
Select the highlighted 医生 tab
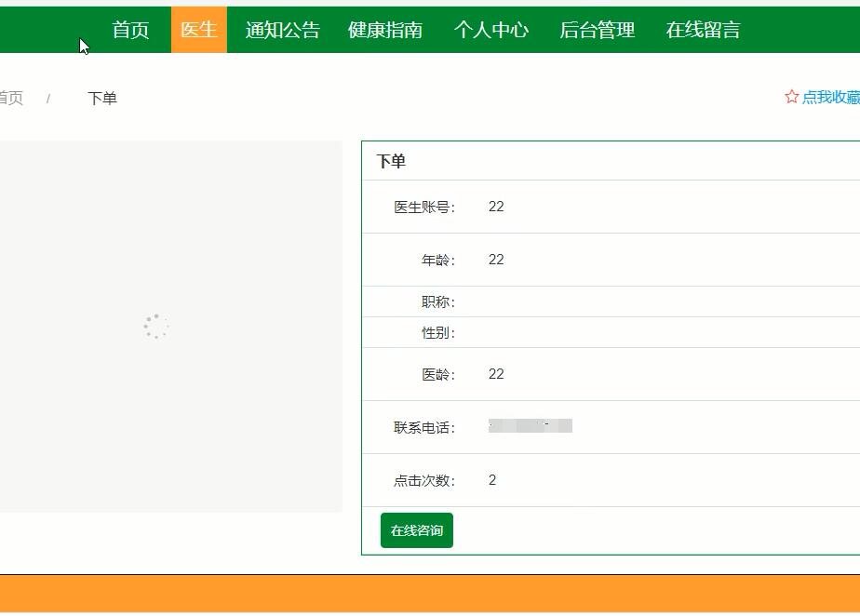198,30
